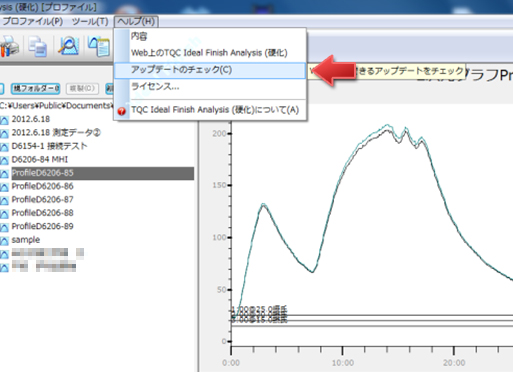513x372 pixels.
Task: Click the magnifier graph preview icon
Action: 69,46
